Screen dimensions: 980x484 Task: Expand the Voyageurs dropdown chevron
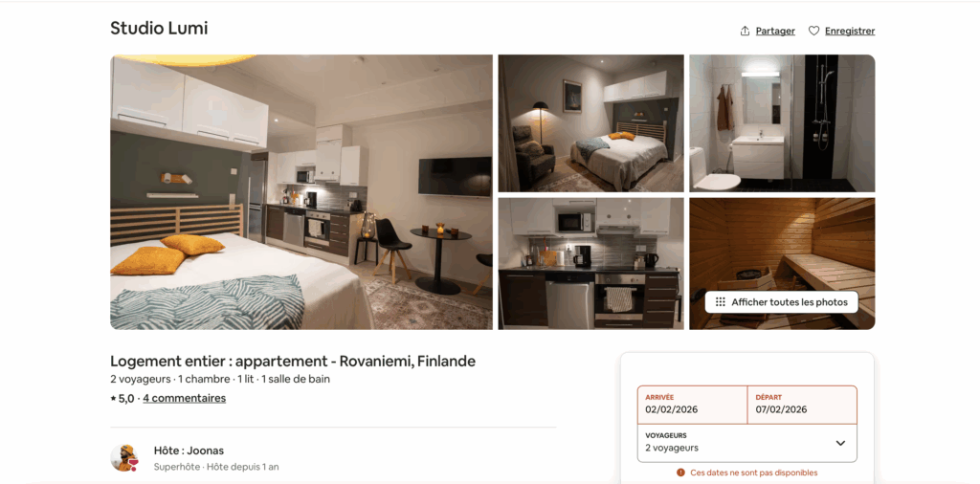(x=840, y=443)
